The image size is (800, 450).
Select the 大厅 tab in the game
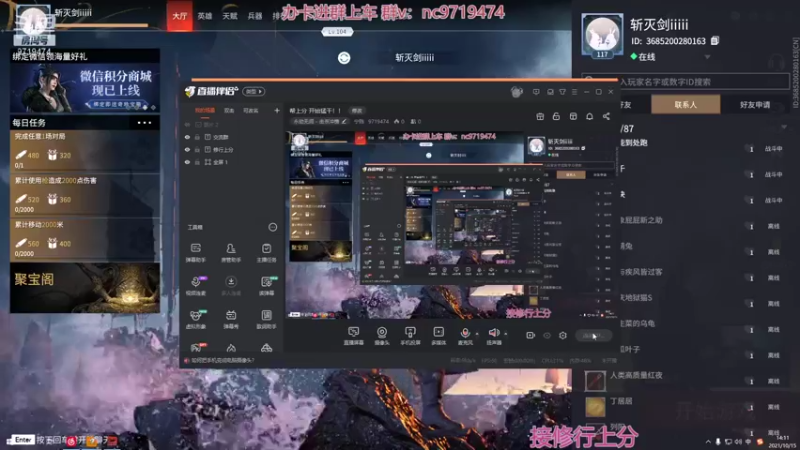tap(180, 16)
